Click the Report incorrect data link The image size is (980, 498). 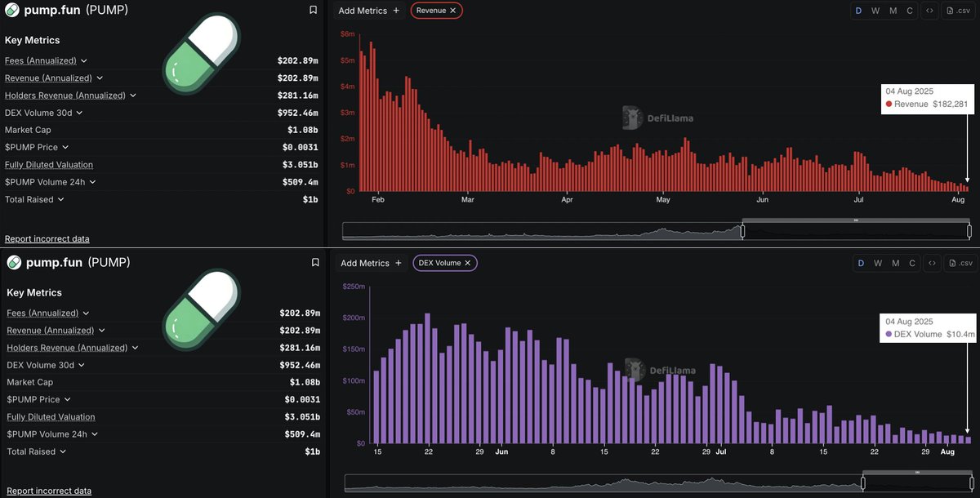tap(47, 238)
